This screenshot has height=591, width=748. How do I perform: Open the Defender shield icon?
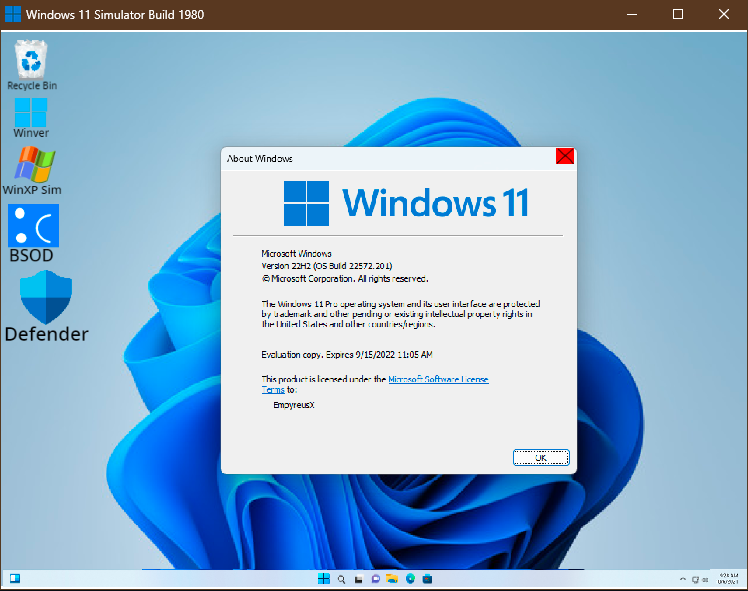point(46,307)
